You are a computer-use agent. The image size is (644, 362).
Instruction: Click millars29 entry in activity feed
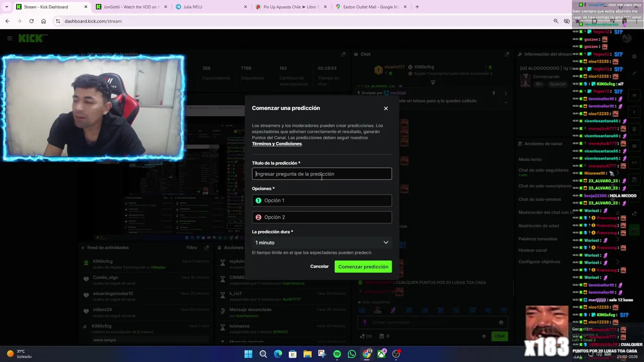click(146, 312)
